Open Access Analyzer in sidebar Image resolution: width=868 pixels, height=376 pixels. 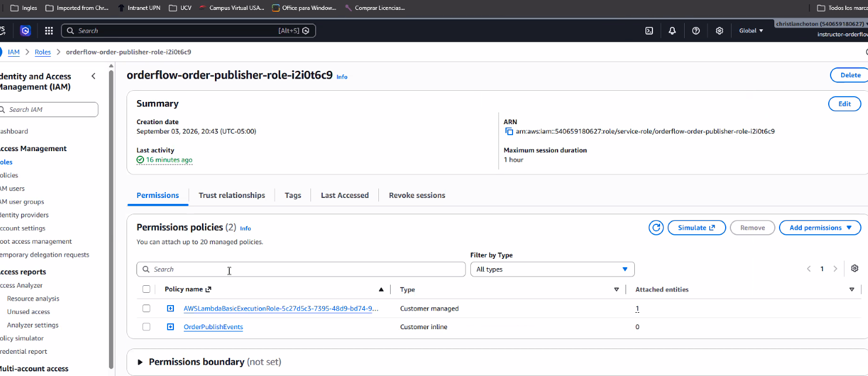(x=22, y=285)
